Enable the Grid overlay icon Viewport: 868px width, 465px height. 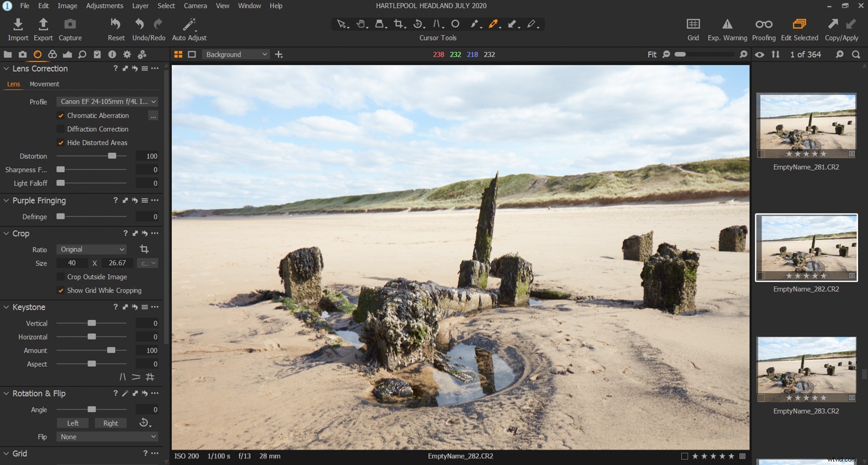click(693, 24)
